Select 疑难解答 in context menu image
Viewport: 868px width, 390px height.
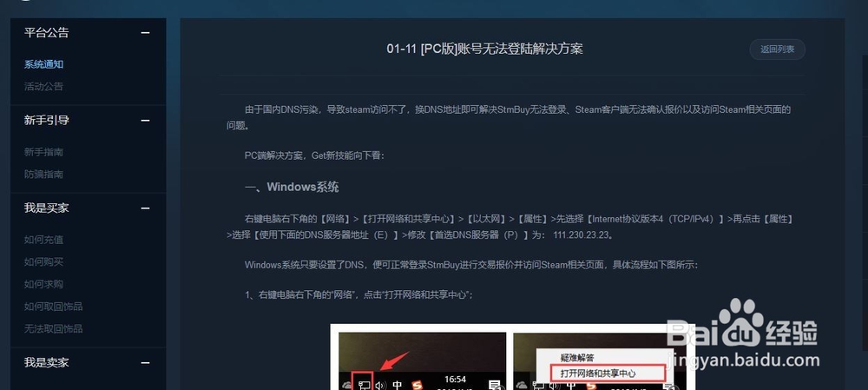577,358
